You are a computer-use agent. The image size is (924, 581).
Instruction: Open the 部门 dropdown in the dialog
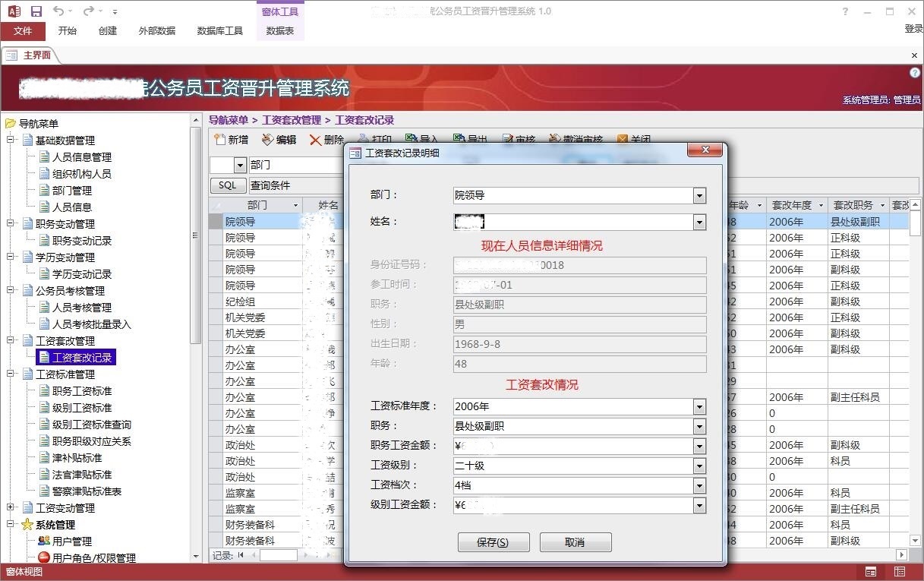[699, 196]
